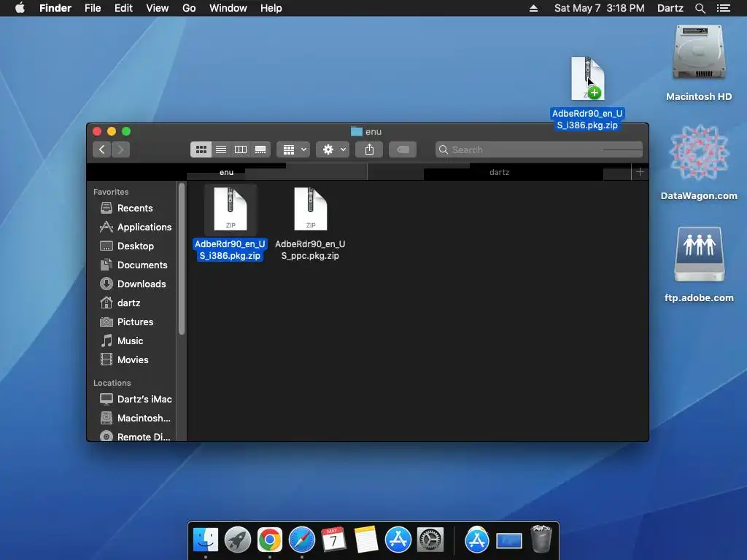Open Notification Center
Viewport: 747px width, 560px height.
coord(723,8)
